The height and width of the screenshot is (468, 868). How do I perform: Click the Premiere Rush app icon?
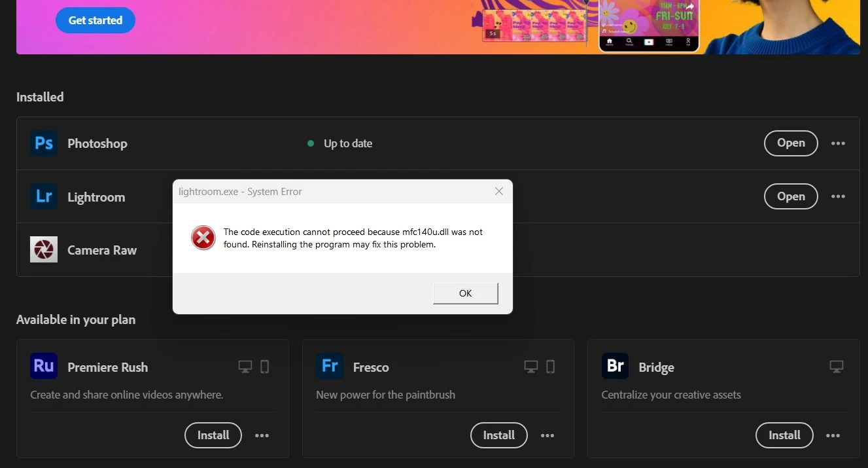44,366
